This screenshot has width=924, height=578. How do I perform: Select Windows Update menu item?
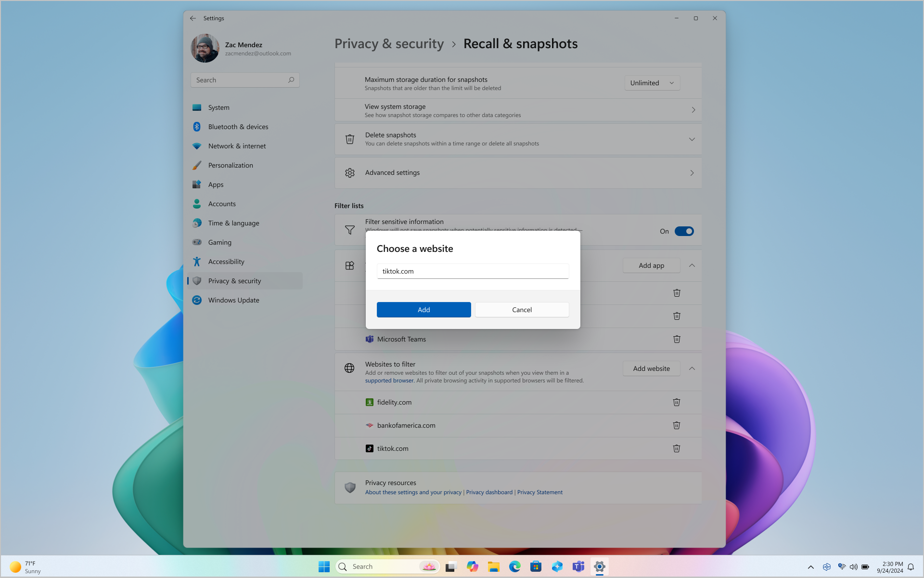(233, 300)
